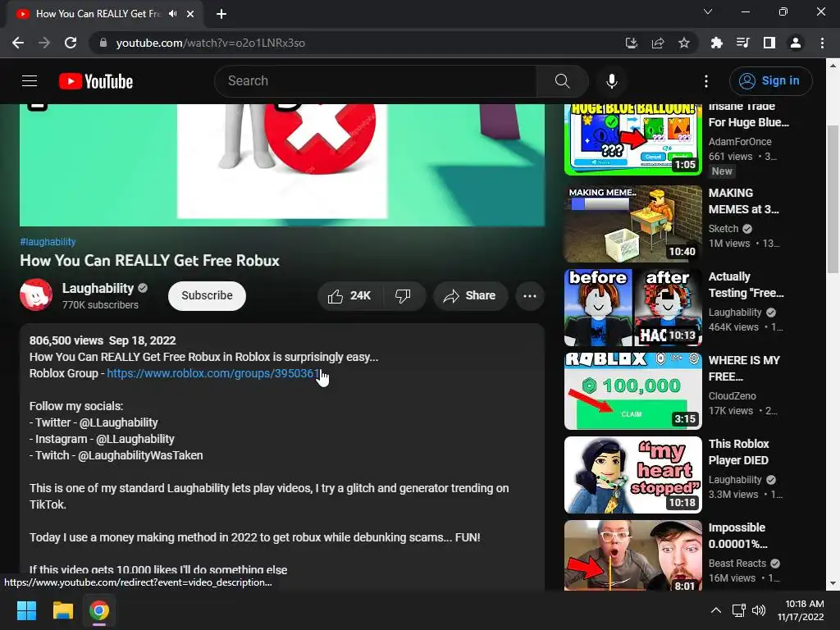Open 'Actually Testing "Free...' title
Viewport: 840px width, 630px height.
tap(746, 285)
